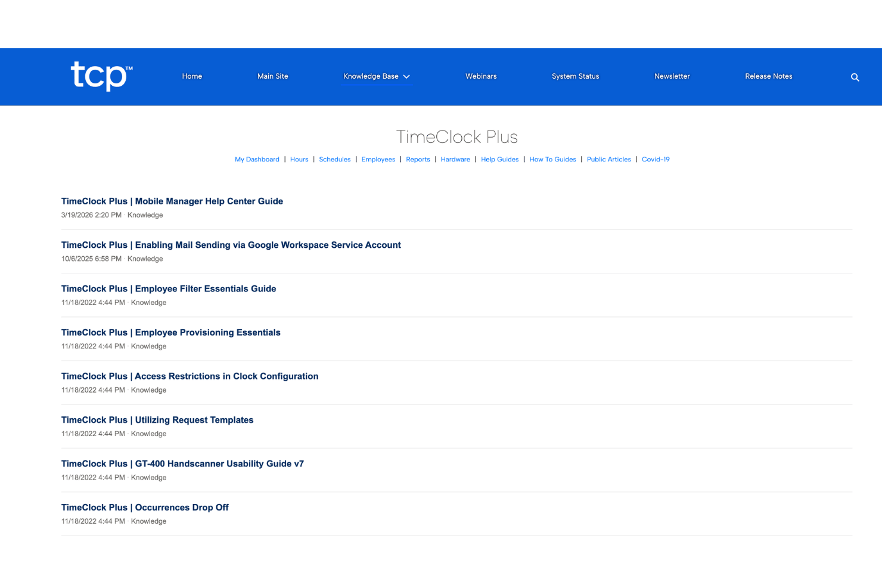Image resolution: width=882 pixels, height=588 pixels.
Task: Click date under Access Restrictions article
Action: tap(93, 390)
